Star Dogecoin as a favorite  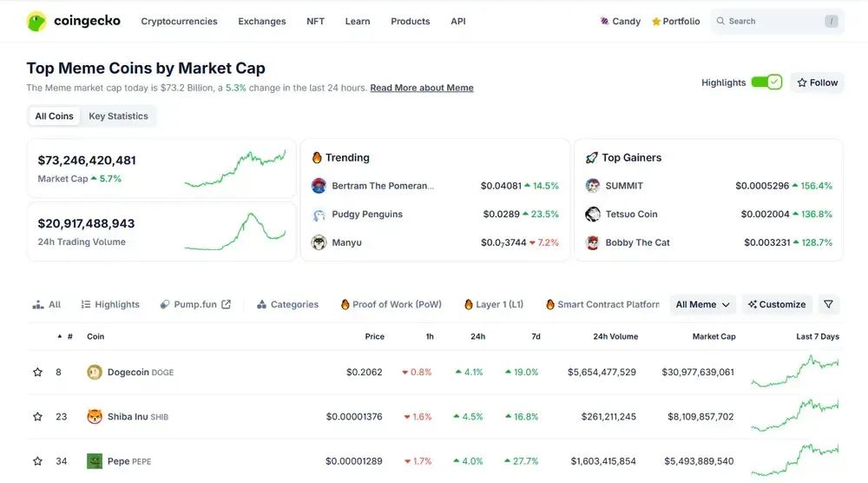coord(37,372)
